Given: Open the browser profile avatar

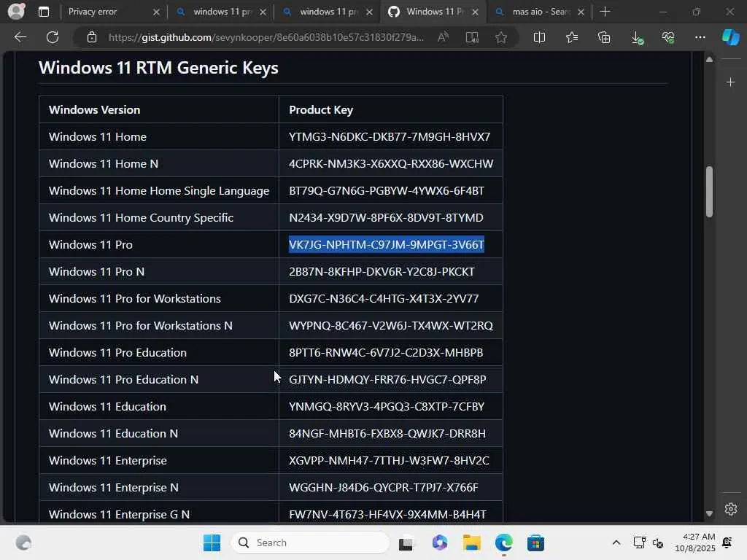Looking at the screenshot, I should click(x=16, y=12).
